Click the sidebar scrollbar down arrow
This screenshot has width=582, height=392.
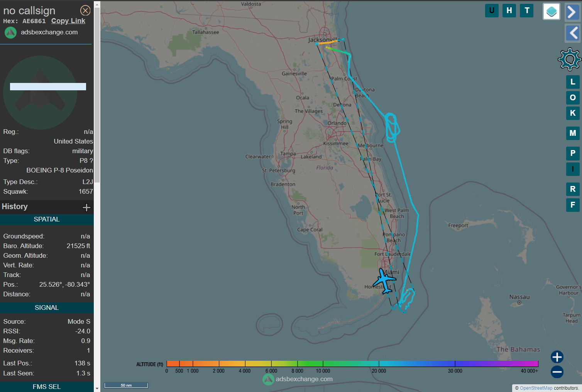(97, 389)
